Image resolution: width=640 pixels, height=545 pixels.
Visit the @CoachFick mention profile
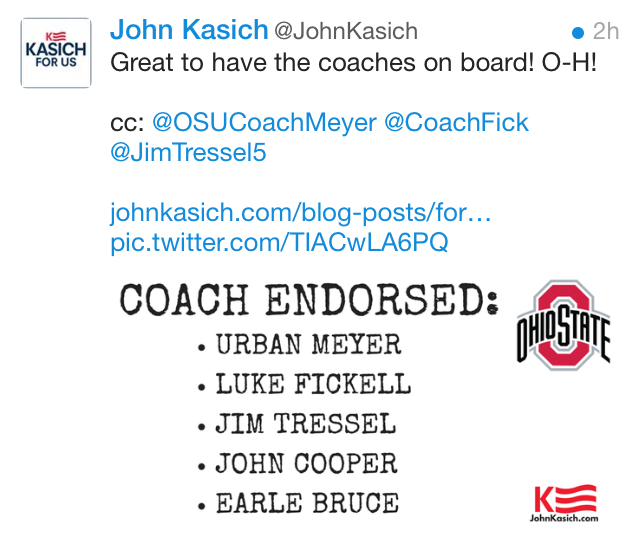click(457, 123)
